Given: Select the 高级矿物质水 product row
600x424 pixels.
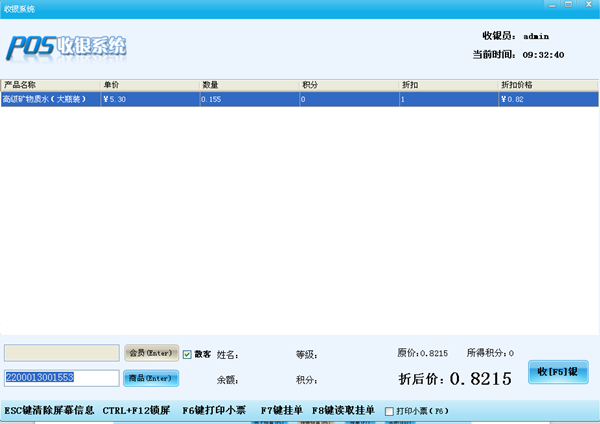Looking at the screenshot, I should (50, 99).
